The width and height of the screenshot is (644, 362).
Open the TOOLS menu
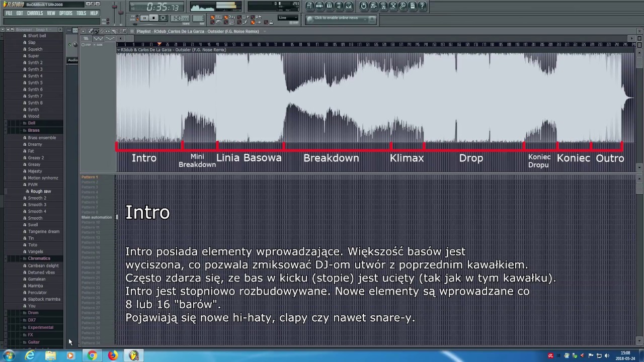click(81, 13)
